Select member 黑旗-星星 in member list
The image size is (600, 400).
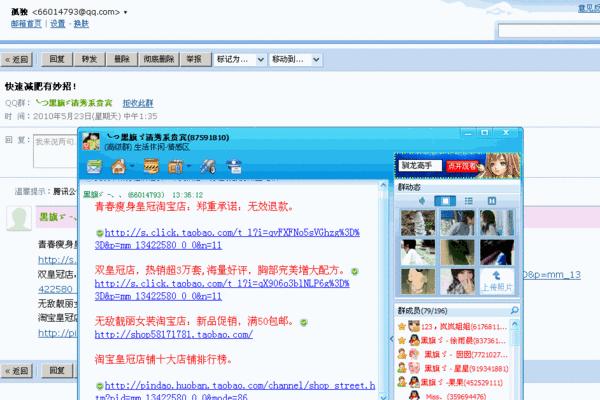point(453,368)
